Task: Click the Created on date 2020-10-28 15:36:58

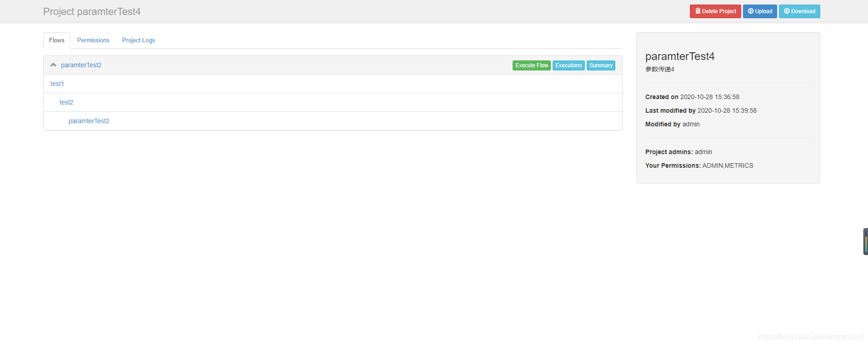Action: (710, 97)
